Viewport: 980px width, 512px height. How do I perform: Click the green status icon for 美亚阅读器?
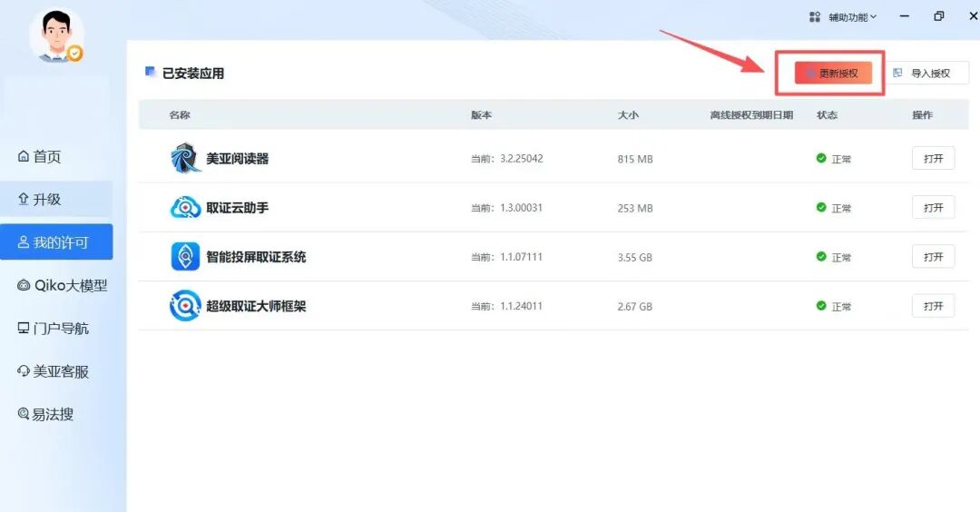[x=821, y=158]
